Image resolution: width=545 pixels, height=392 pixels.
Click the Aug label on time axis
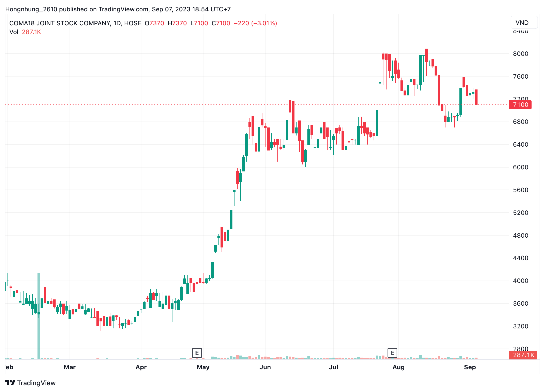point(398,367)
